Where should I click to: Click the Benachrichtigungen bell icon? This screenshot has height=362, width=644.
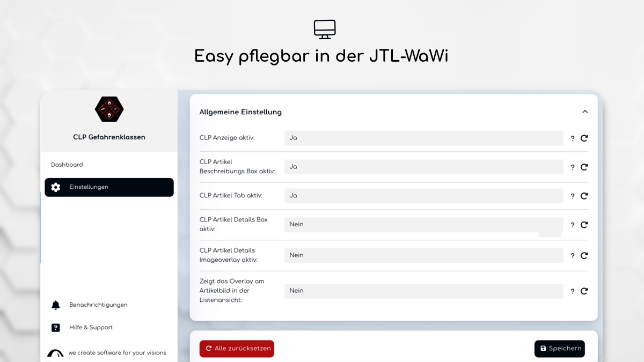[56, 305]
